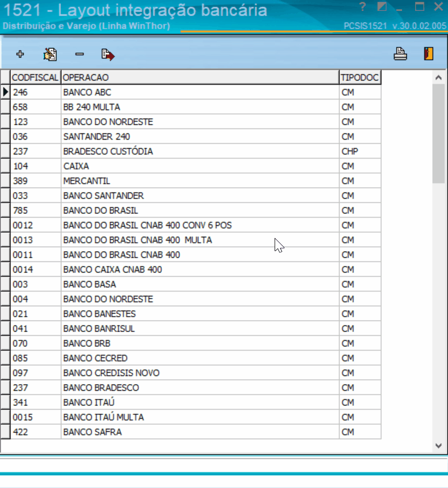This screenshot has height=488, width=448.
Task: Sort by OPERACAO column header
Action: (x=200, y=78)
